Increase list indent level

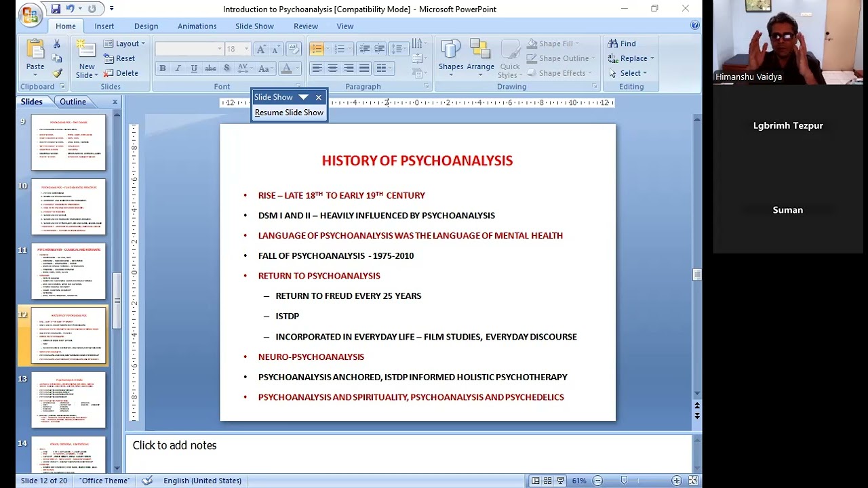click(379, 49)
